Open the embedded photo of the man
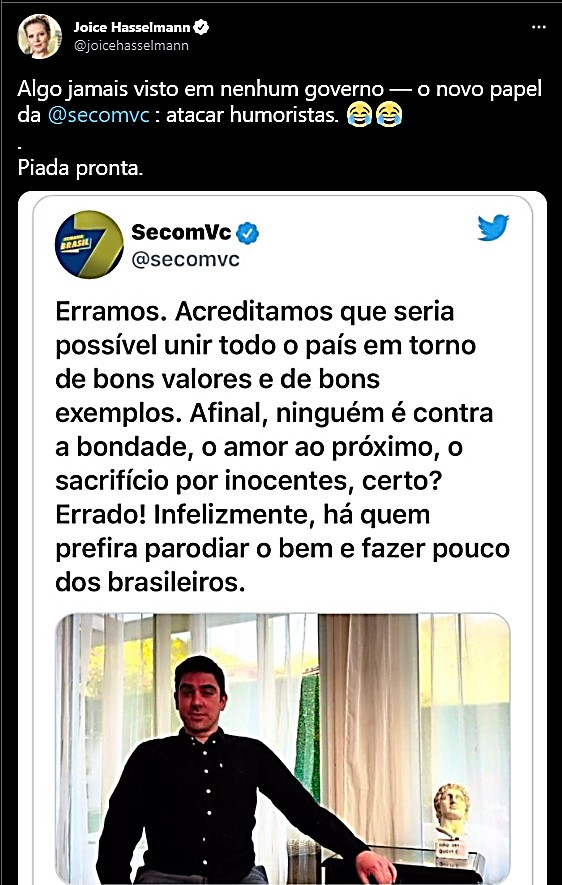 point(283,749)
